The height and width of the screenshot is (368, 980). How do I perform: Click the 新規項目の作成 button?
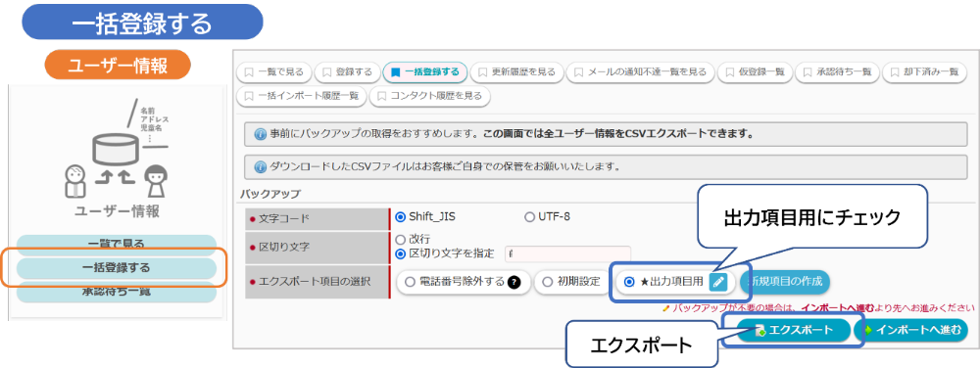click(x=786, y=282)
